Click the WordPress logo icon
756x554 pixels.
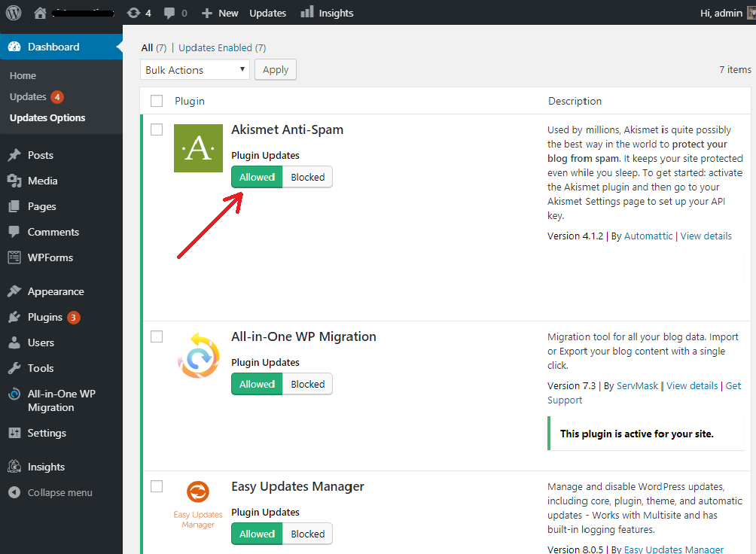[x=14, y=13]
